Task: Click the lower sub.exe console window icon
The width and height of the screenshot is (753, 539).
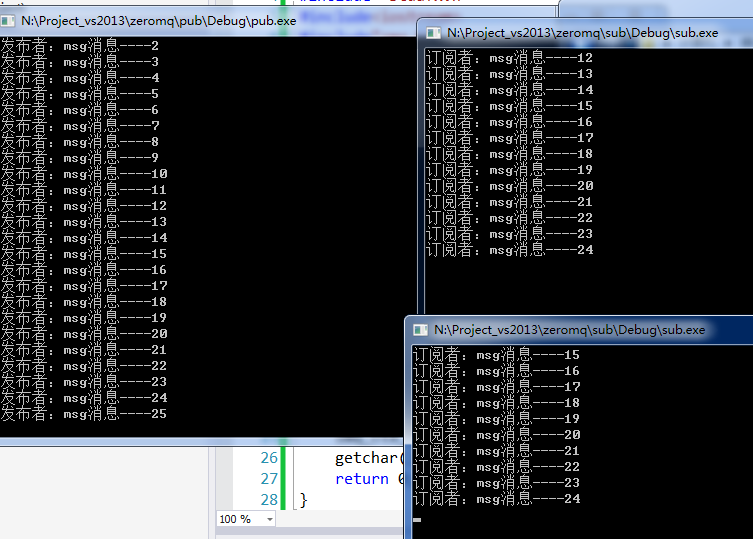Action: (420, 330)
